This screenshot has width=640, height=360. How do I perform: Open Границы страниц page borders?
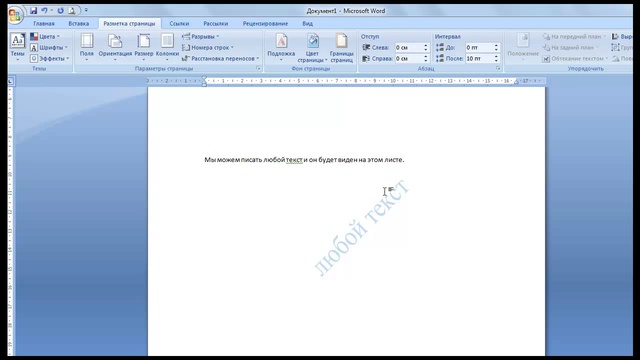coord(342,48)
